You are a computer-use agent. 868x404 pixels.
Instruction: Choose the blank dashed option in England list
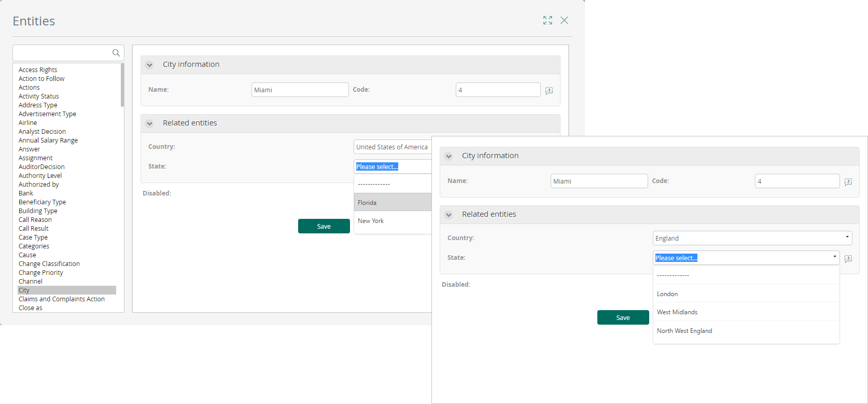point(746,275)
